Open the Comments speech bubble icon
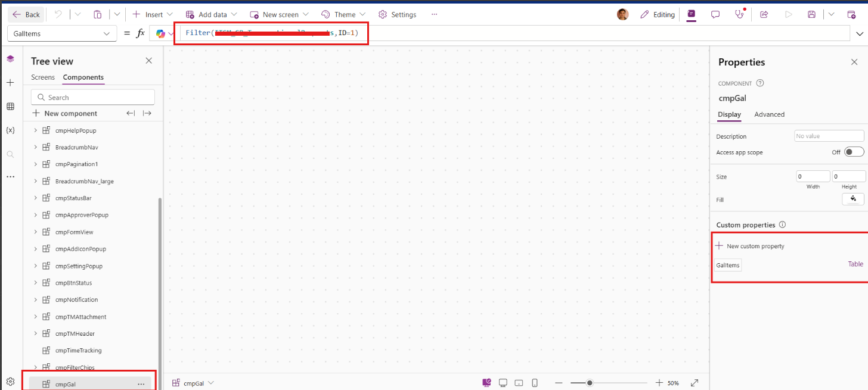The width and height of the screenshot is (868, 390). click(x=715, y=14)
